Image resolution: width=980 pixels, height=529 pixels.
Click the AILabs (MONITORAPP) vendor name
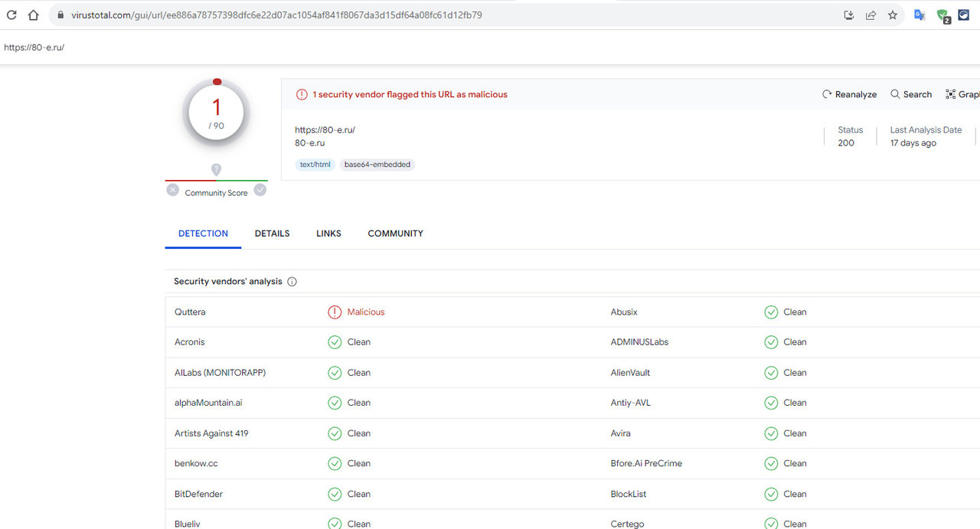(220, 373)
